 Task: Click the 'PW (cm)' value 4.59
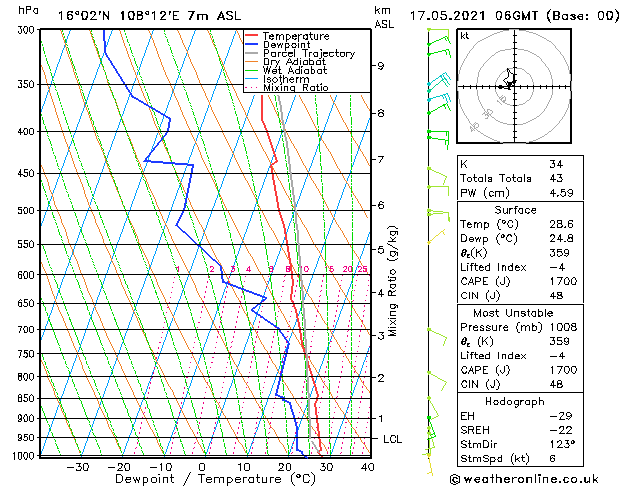[x=561, y=193]
